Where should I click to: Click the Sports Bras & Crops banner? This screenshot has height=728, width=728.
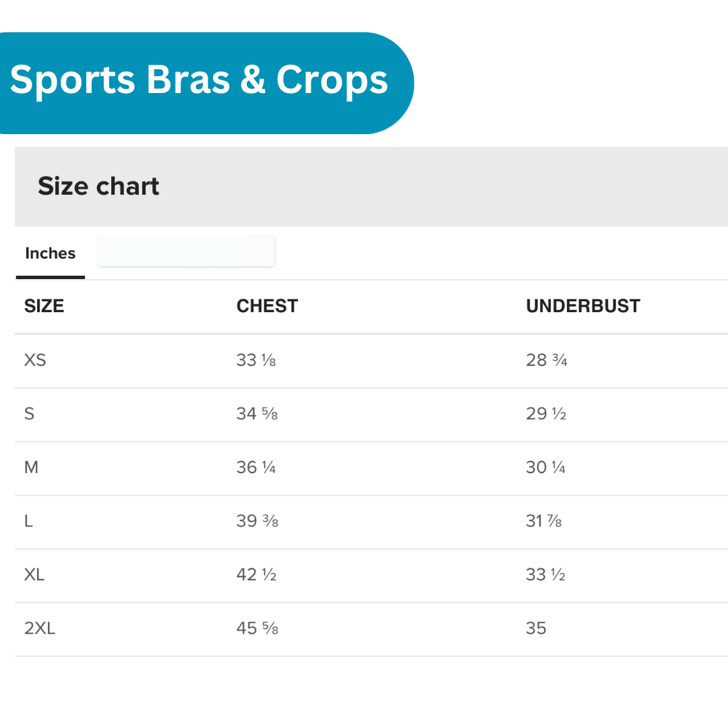click(x=199, y=80)
